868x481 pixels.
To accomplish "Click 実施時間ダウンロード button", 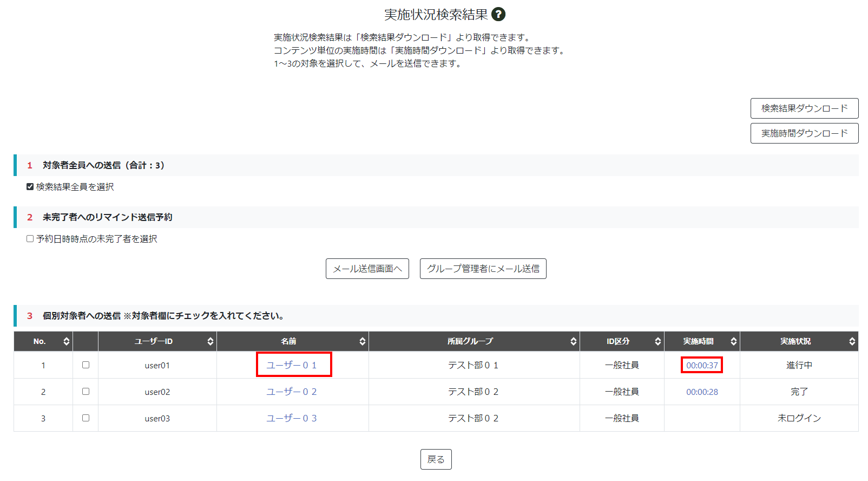I will tap(804, 133).
